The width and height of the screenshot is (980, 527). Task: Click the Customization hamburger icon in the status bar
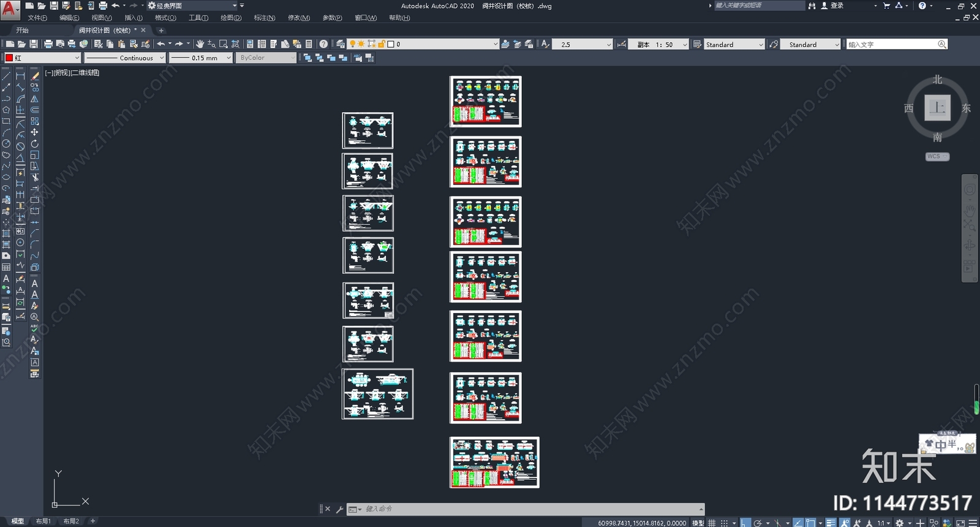pos(973,523)
